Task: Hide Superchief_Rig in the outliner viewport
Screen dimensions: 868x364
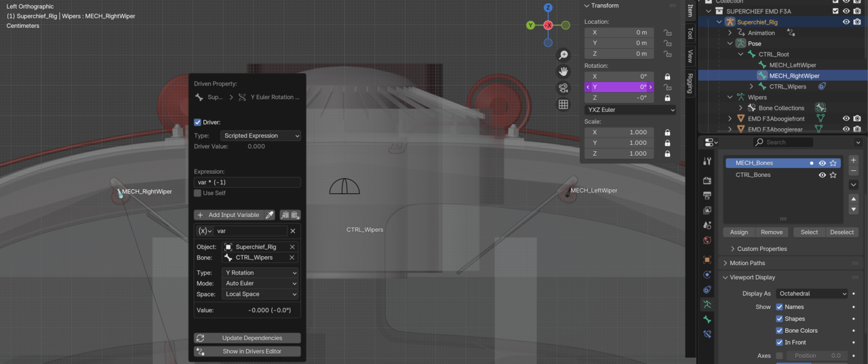Action: tap(846, 22)
